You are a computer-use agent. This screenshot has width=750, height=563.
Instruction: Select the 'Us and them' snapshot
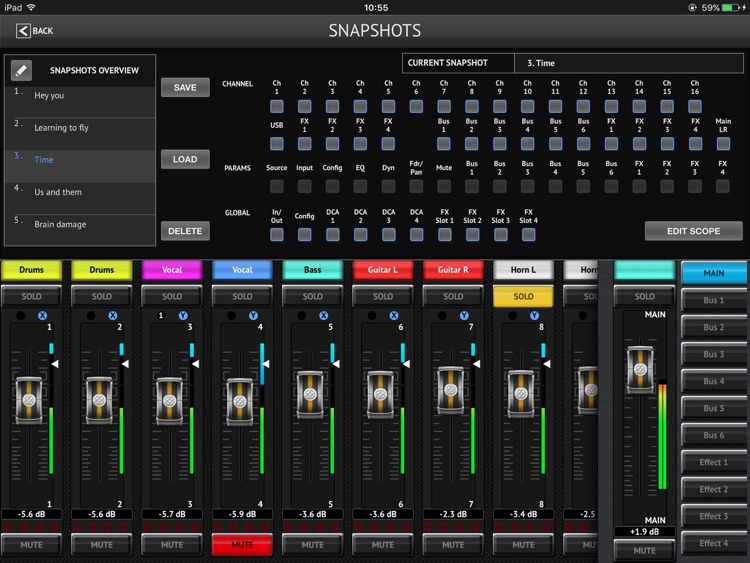[x=58, y=192]
